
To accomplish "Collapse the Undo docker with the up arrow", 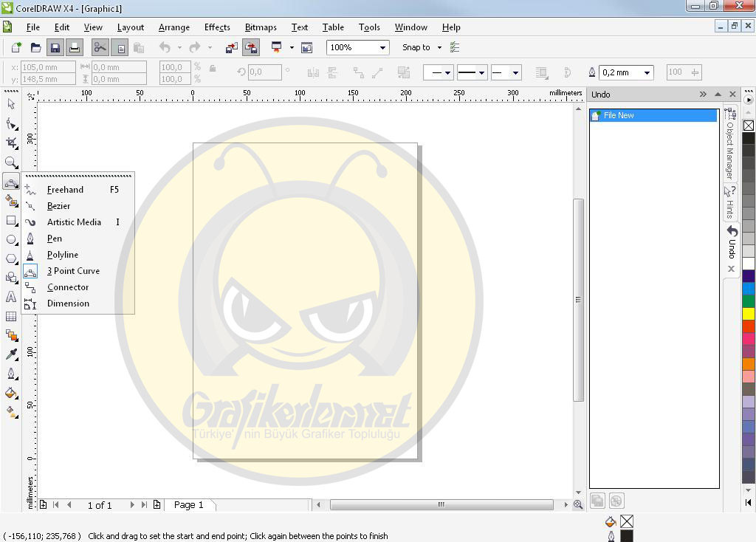I will (718, 94).
